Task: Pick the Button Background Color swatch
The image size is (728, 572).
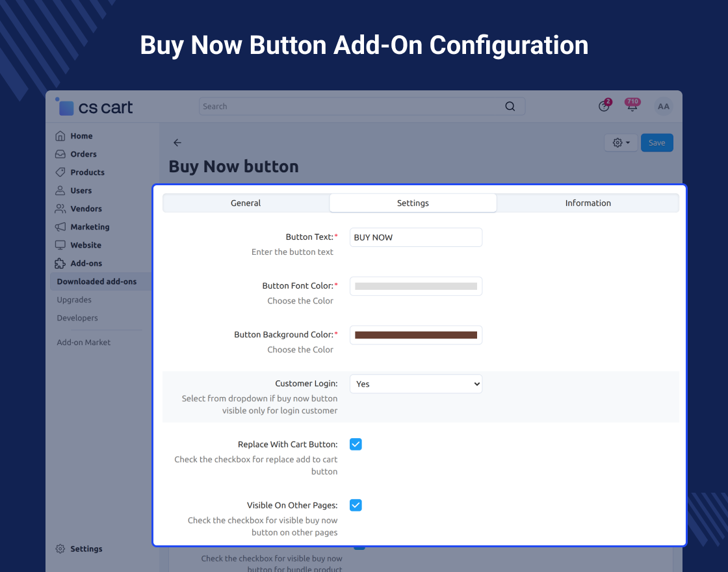Action: 416,335
